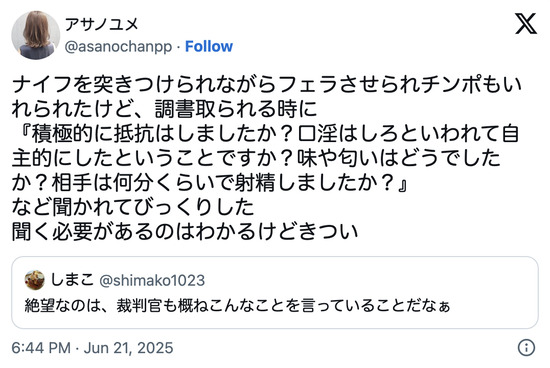
Task: Click the アサノユメ display name
Action: click(x=101, y=24)
